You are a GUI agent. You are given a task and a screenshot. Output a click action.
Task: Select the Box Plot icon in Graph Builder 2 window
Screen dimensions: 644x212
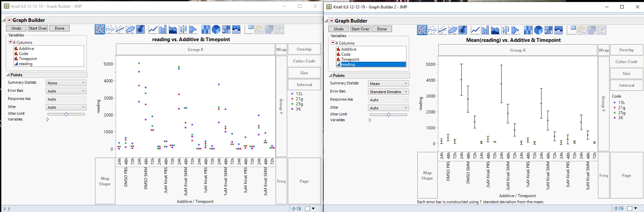click(505, 30)
